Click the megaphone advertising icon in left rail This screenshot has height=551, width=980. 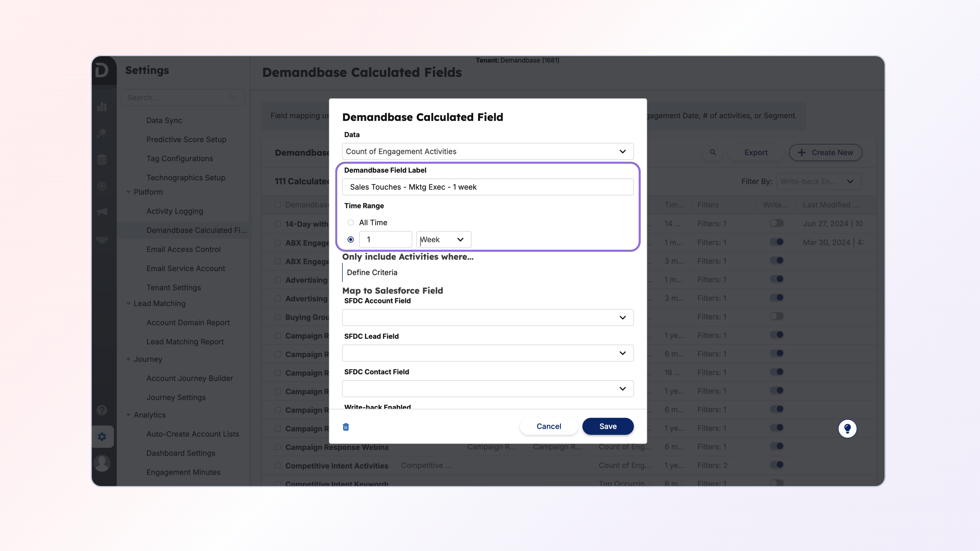tap(102, 212)
